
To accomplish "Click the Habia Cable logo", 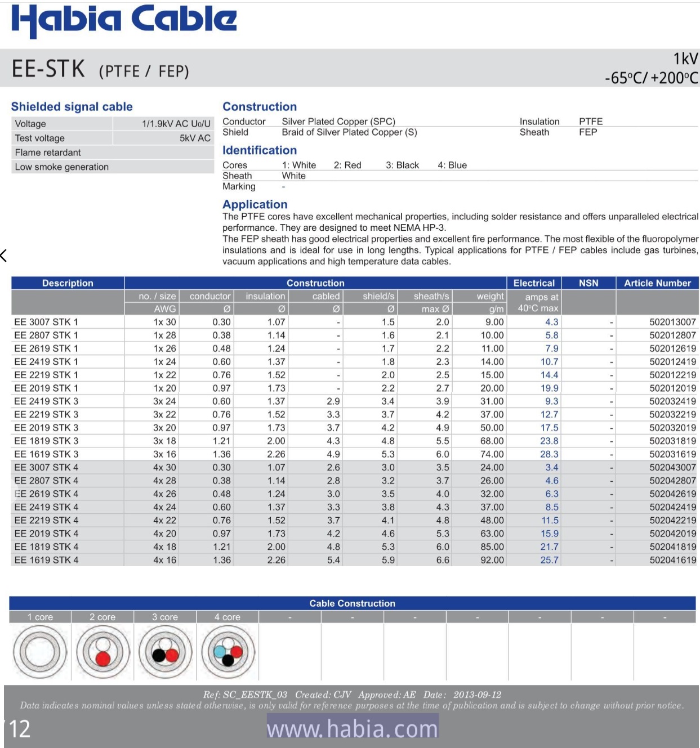I will [124, 20].
